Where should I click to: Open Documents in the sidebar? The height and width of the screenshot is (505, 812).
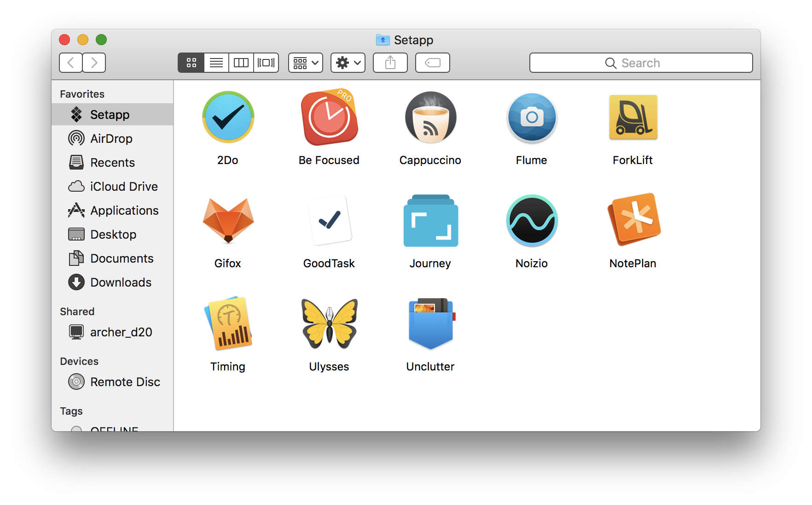112,258
